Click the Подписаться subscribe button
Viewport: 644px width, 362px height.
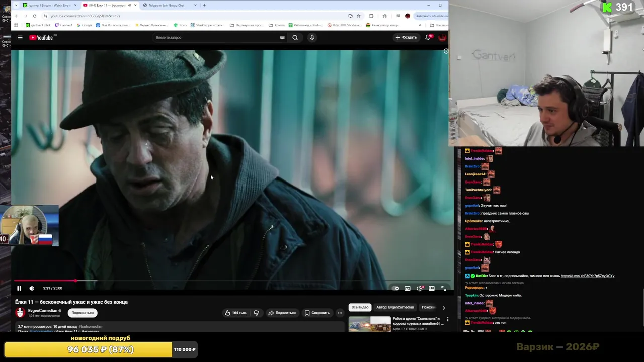pos(83,313)
